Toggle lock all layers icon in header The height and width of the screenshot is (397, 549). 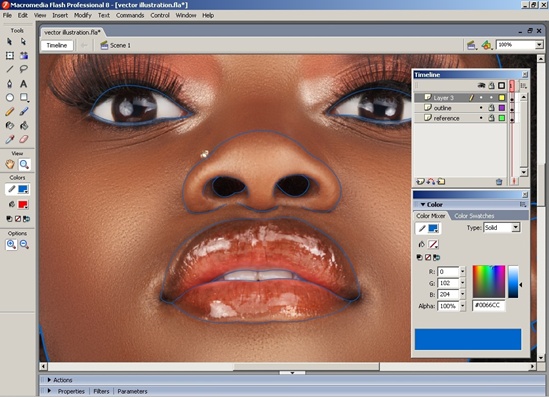click(x=492, y=85)
